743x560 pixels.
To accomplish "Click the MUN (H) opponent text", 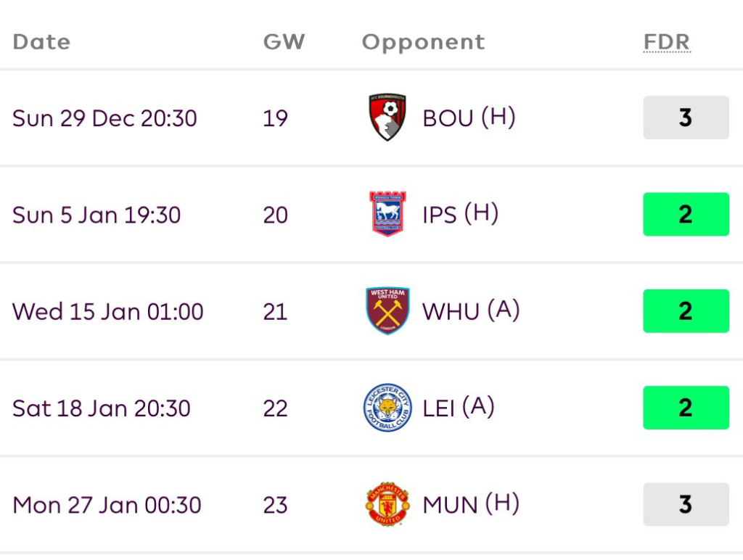I will tap(471, 504).
